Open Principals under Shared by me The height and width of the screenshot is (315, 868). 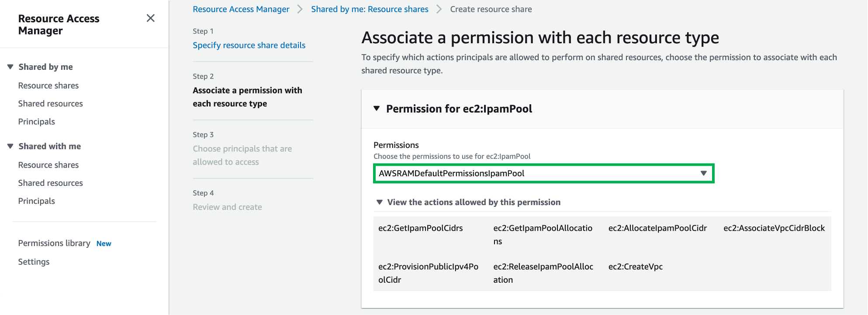[x=37, y=122]
